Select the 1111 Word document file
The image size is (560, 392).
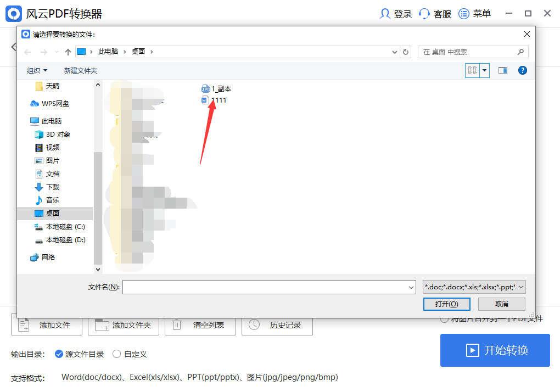214,100
